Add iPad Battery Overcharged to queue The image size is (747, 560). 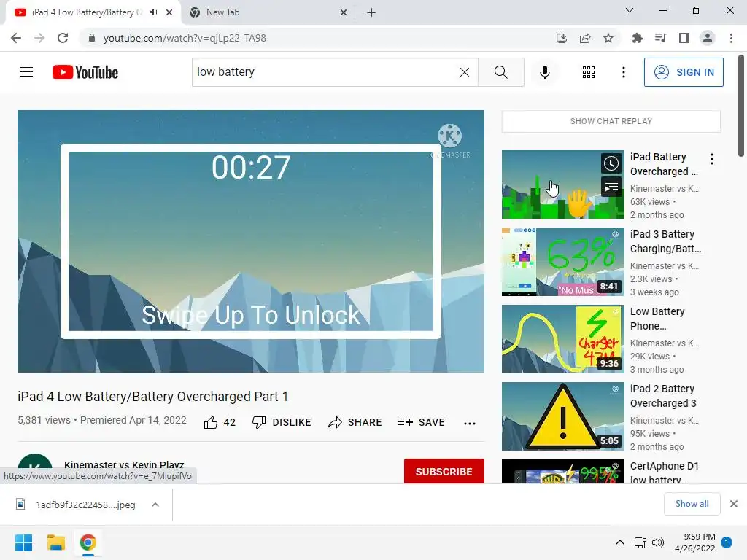611,187
